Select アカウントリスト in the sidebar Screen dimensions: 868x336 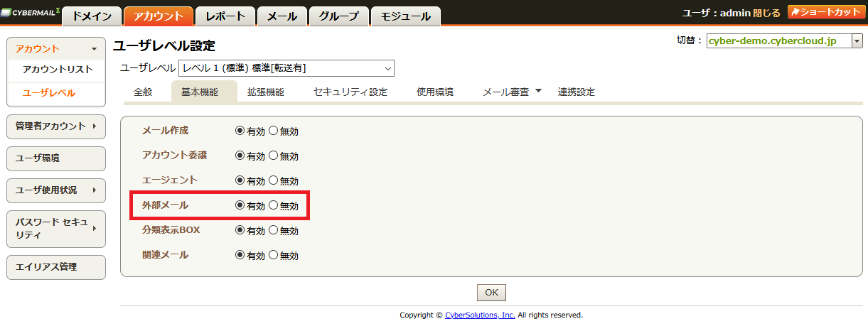pos(58,70)
